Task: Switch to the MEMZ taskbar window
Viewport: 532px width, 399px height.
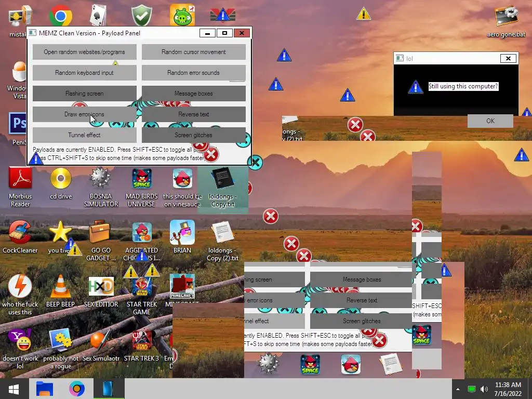Action: 109,389
